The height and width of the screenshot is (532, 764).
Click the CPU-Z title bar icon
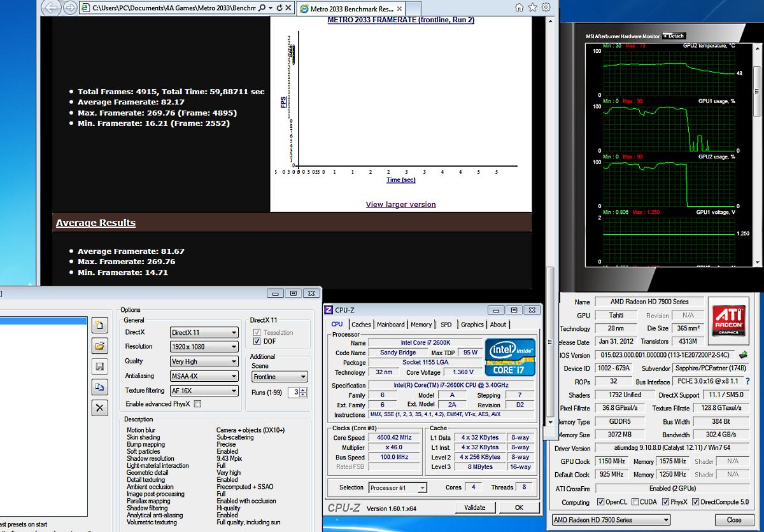[329, 311]
